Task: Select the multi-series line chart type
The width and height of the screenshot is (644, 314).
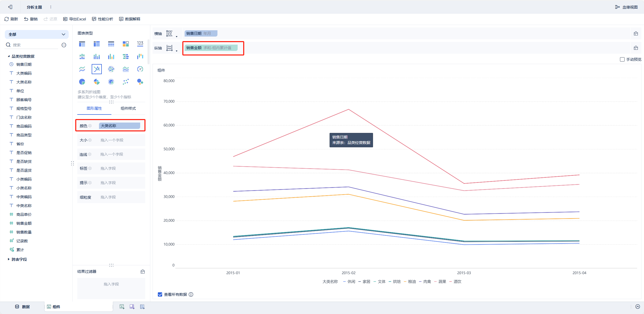Action: coord(97,69)
